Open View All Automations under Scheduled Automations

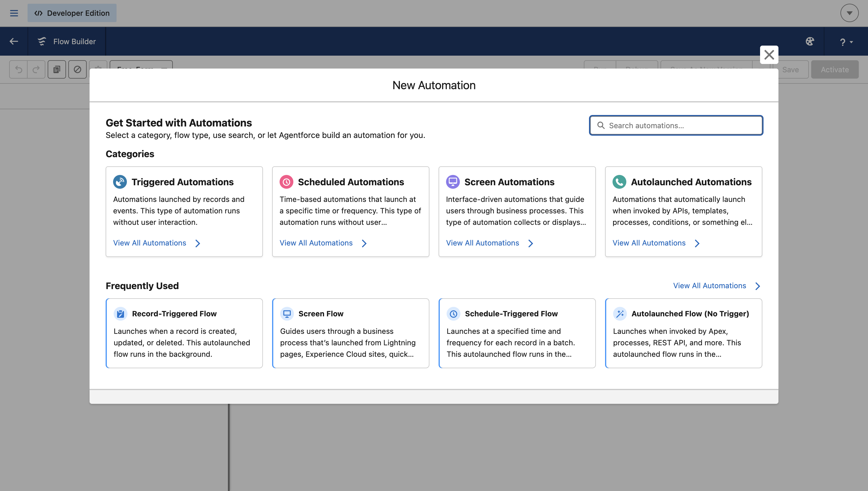click(316, 243)
